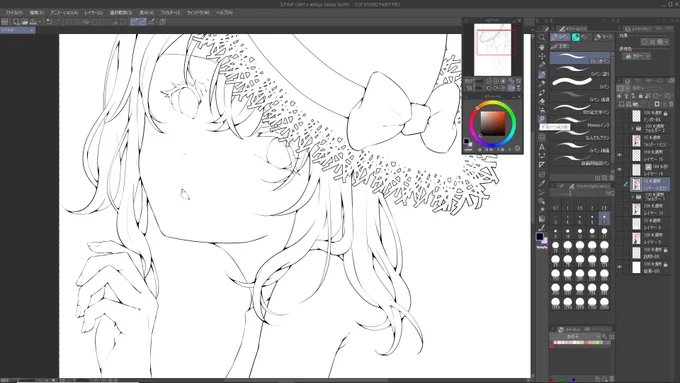Click the New raster layer icon

point(621,105)
